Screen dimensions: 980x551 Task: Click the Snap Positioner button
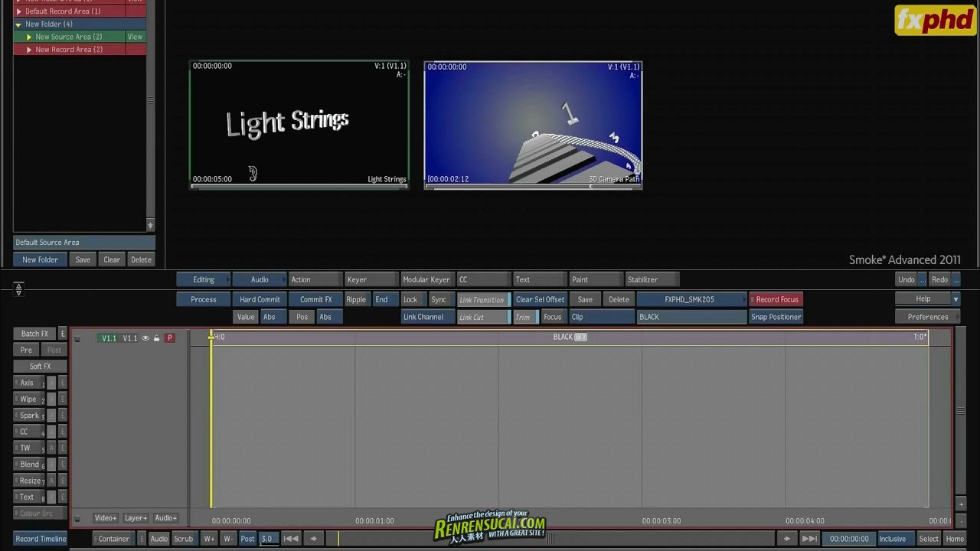[776, 317]
